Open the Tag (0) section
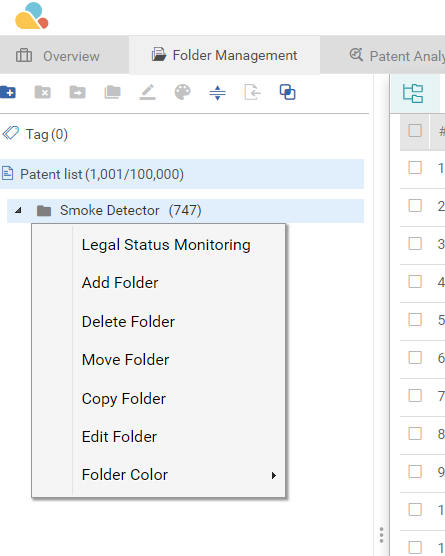The height and width of the screenshot is (556, 445). click(35, 134)
